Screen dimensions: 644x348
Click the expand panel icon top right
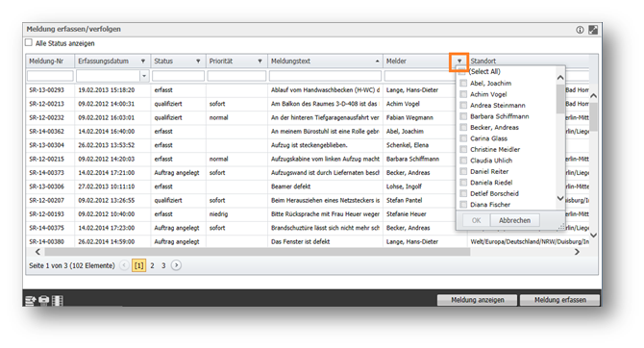(x=593, y=30)
